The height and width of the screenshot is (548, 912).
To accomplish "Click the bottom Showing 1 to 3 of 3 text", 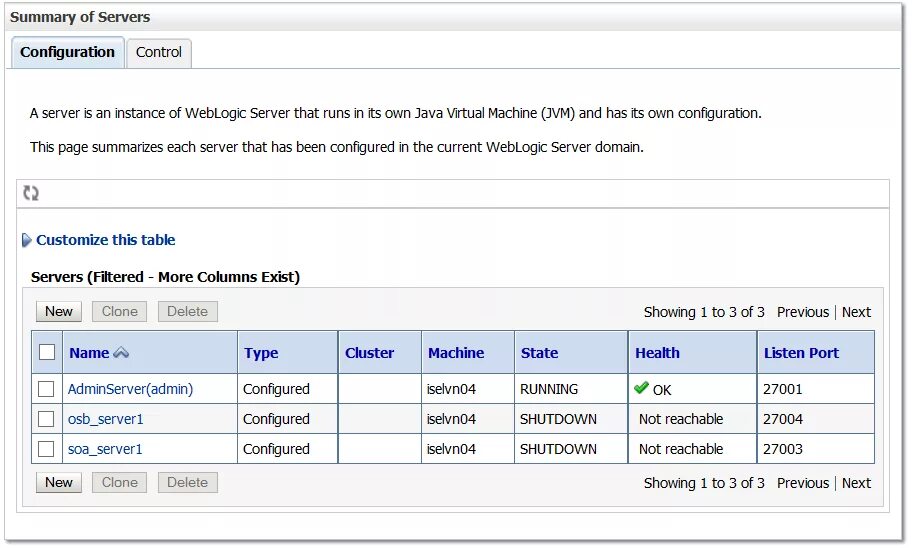I will (704, 483).
